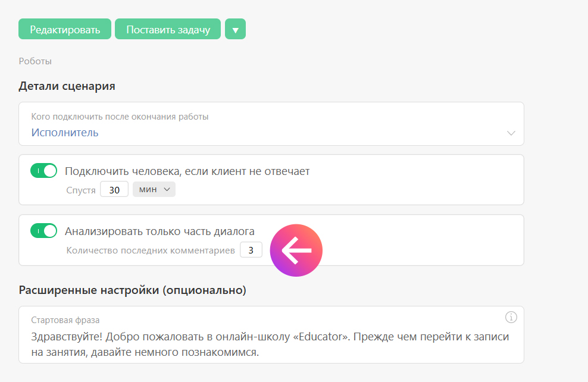Disable the Подключить человека toggle switch
This screenshot has width=588, height=382.
click(x=43, y=171)
